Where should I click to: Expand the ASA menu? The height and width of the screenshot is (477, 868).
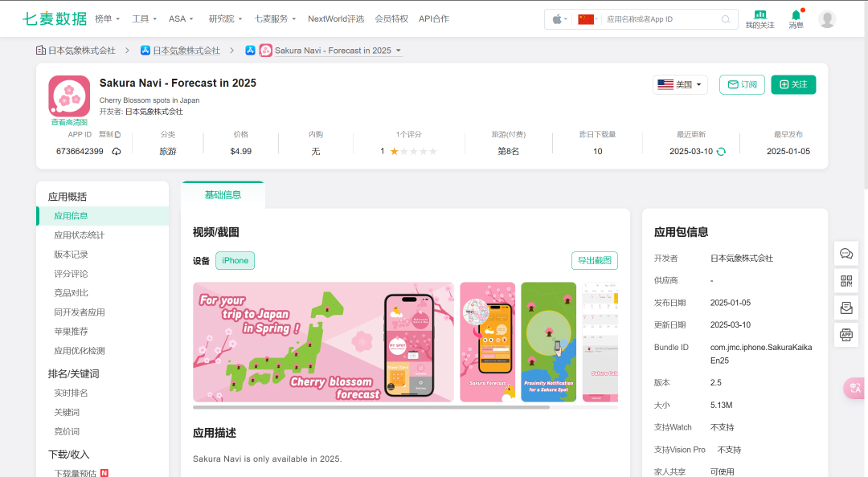pos(181,18)
